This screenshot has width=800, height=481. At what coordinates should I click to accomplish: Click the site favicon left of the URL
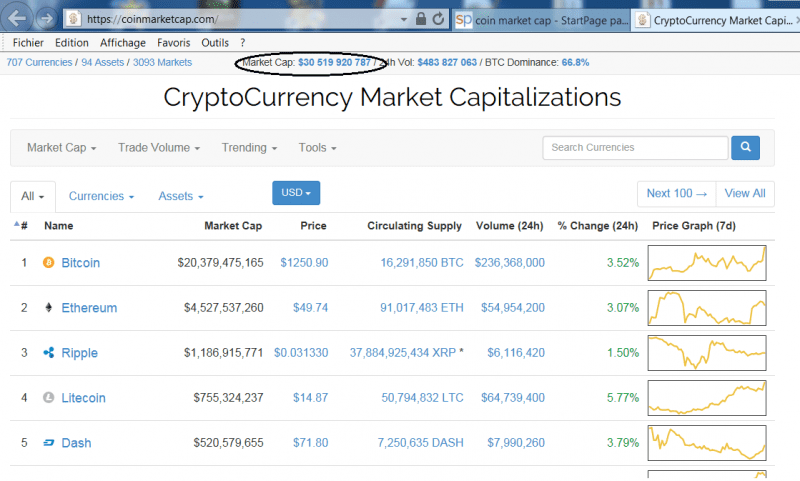click(73, 19)
